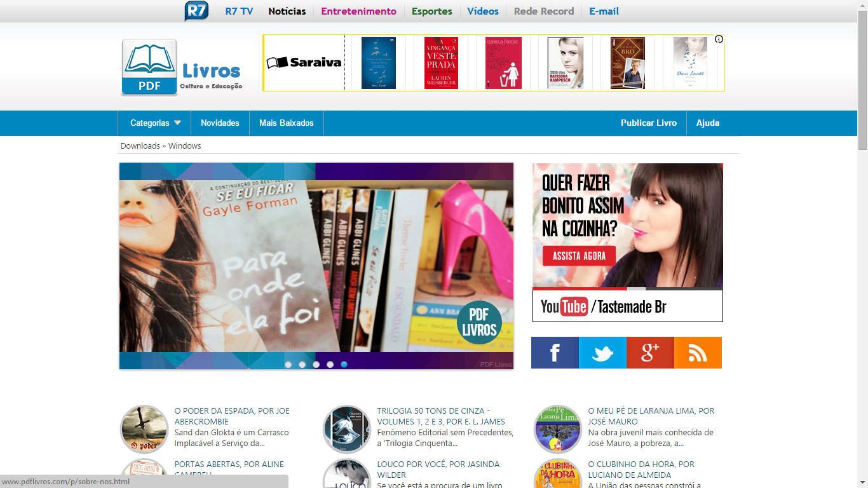Image resolution: width=868 pixels, height=488 pixels.
Task: Open Rede Record in top bar
Action: [x=544, y=11]
